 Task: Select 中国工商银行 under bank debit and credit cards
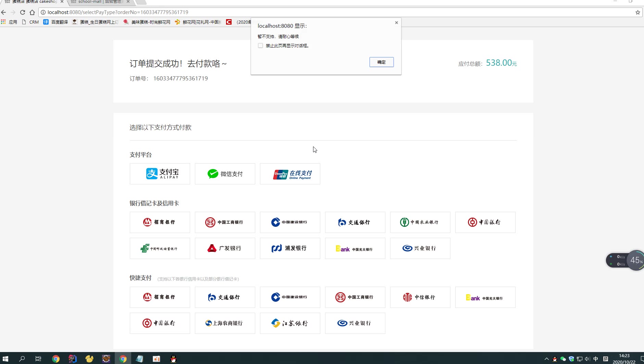[x=225, y=222]
